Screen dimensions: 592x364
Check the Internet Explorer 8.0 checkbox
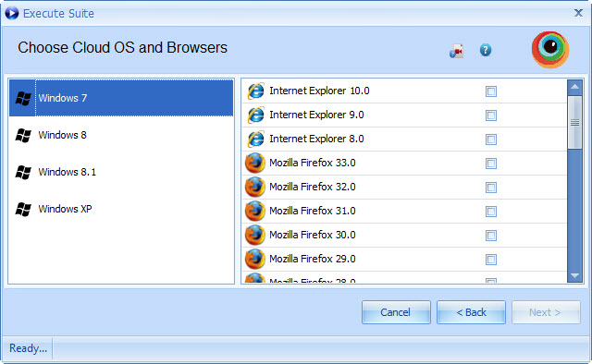pyautogui.click(x=491, y=140)
